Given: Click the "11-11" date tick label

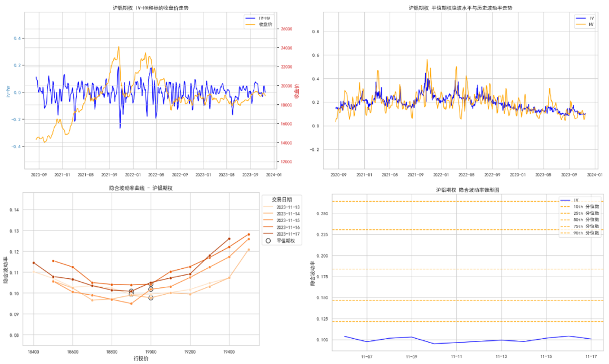Looking at the screenshot, I should coord(456,357).
